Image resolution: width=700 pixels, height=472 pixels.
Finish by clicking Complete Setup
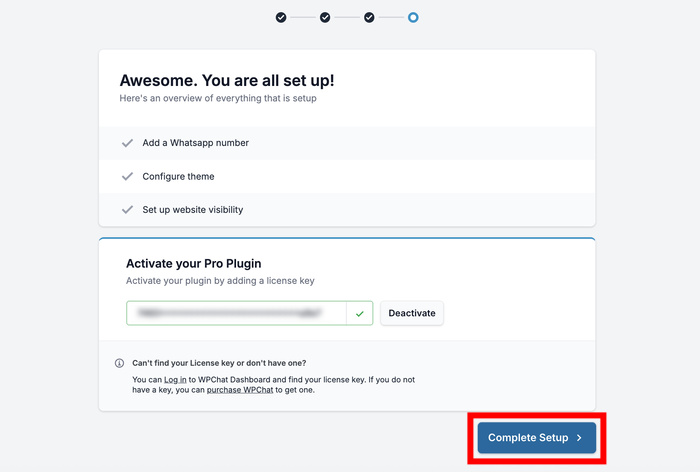point(528,438)
